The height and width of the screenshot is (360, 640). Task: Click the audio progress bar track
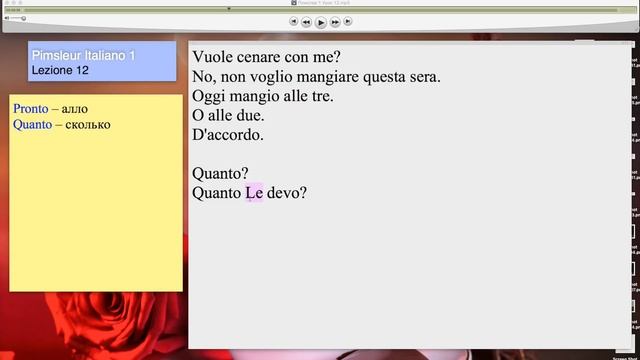point(320,10)
